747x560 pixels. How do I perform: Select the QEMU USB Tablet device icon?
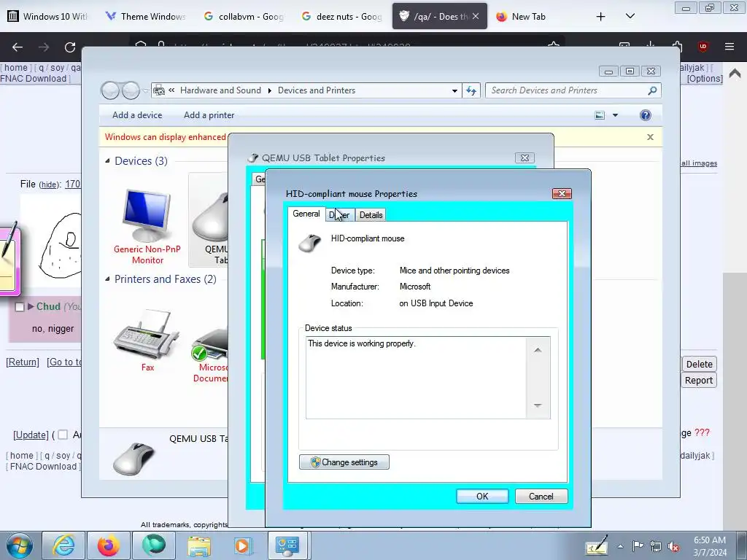209,219
